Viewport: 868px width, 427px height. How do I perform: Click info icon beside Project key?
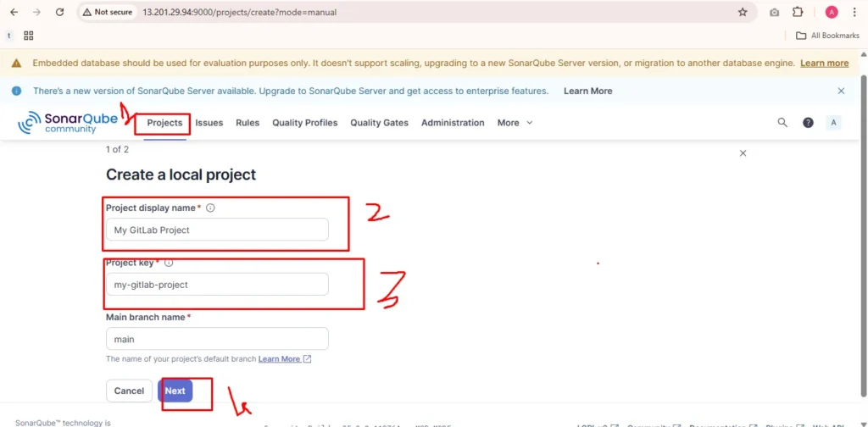(x=169, y=263)
